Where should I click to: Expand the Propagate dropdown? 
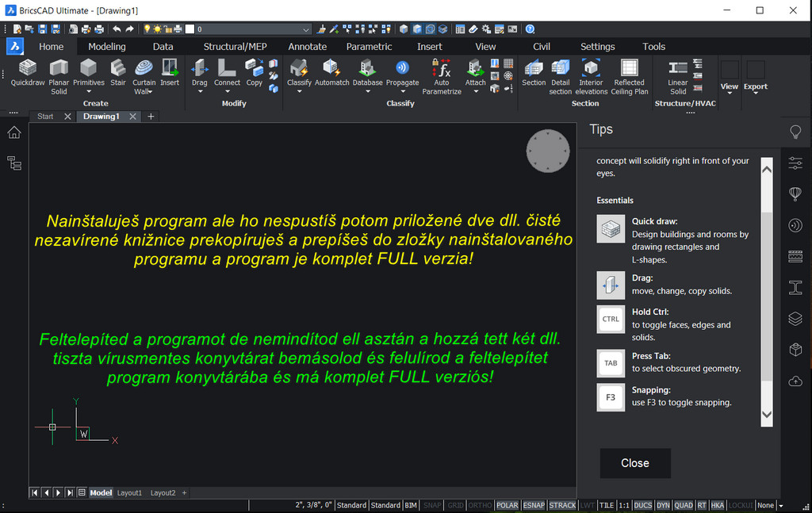(x=402, y=92)
